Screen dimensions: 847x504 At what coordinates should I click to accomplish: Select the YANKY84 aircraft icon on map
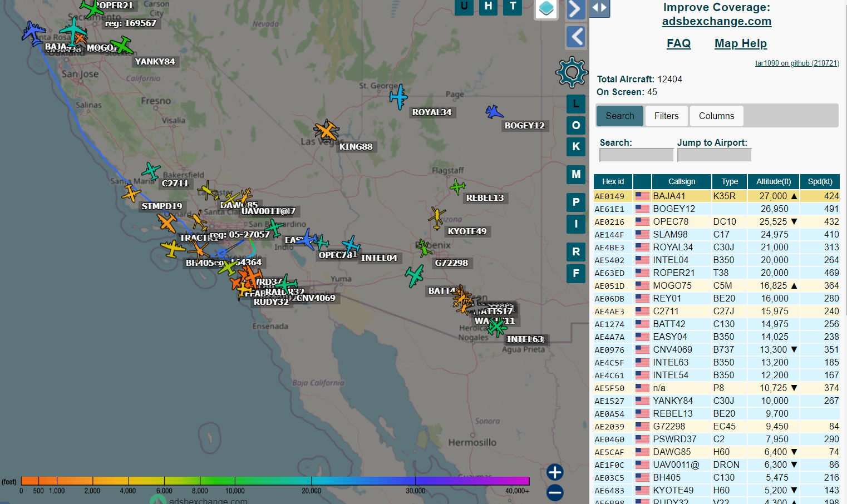121,45
